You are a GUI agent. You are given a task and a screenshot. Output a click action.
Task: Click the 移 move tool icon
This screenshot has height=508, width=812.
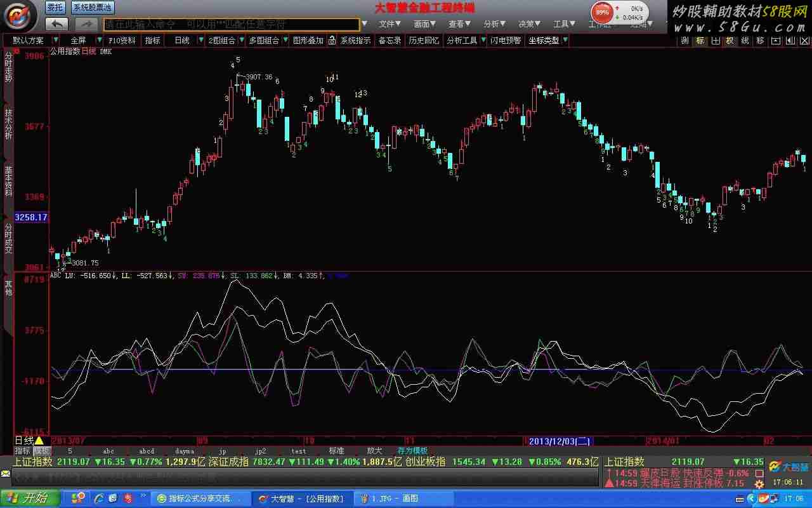[x=760, y=41]
